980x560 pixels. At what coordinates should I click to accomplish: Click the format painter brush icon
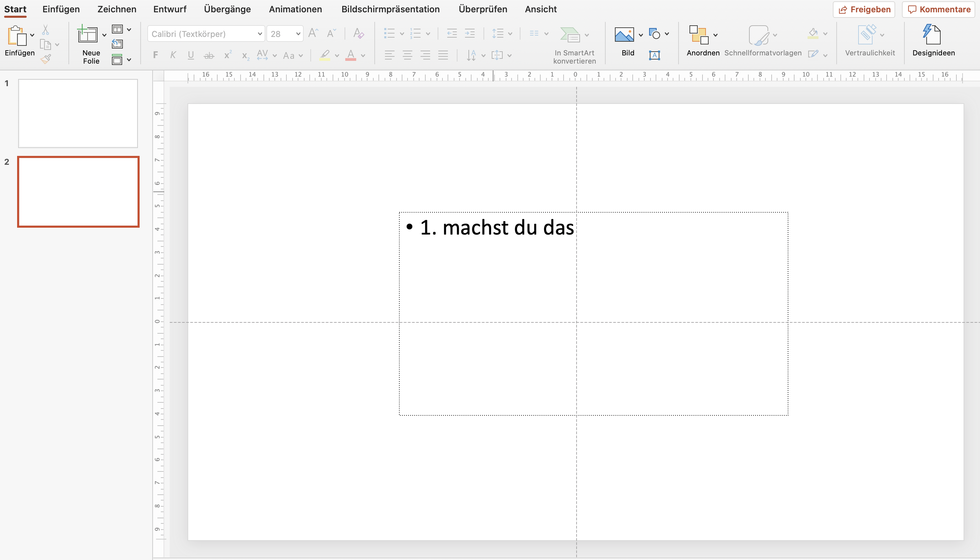(46, 59)
